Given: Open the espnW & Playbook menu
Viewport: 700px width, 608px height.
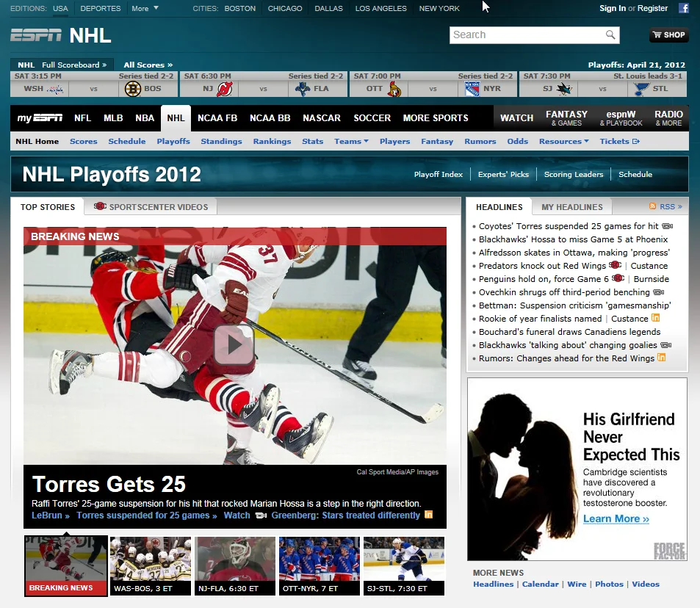Looking at the screenshot, I should (x=621, y=117).
